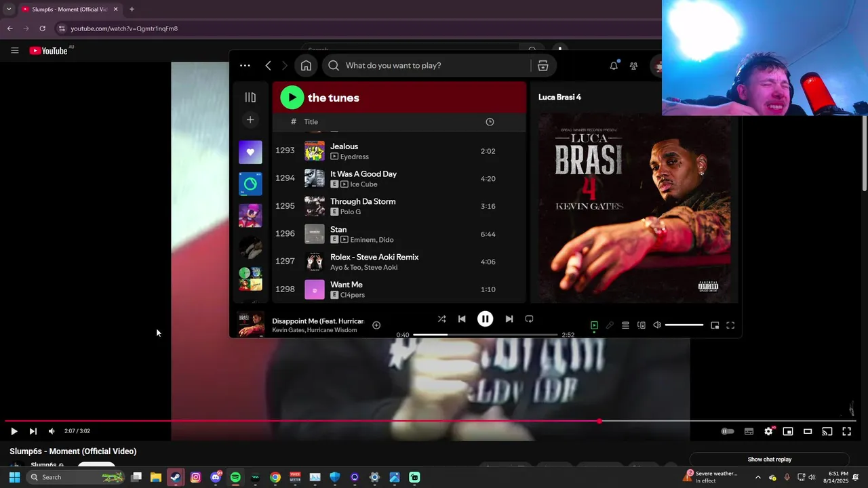Play the YouTube video

[14, 431]
